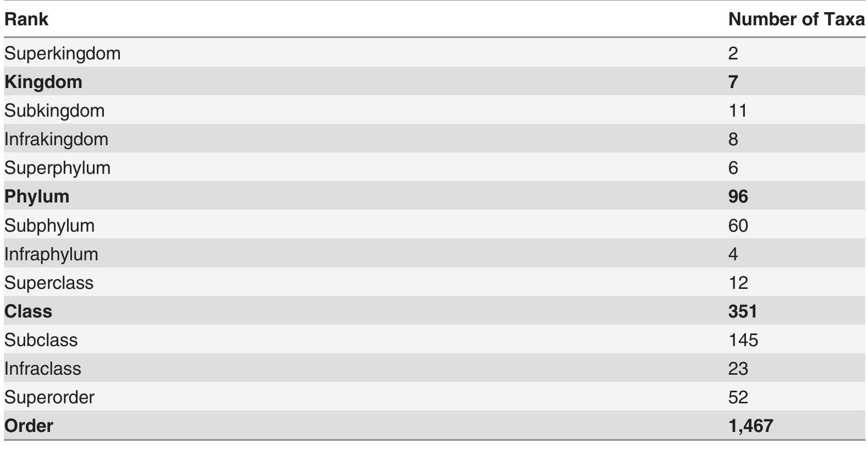Click the Infraphylum row label

[x=51, y=254]
